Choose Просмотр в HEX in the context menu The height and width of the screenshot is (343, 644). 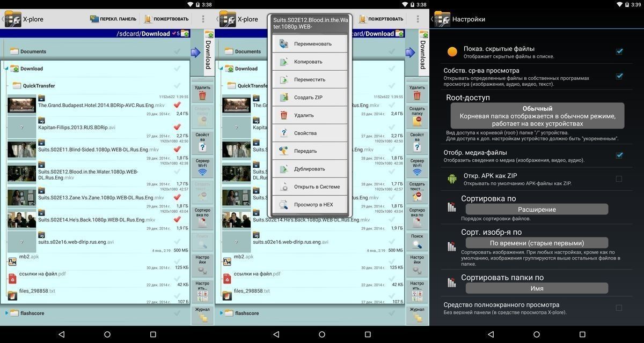point(310,205)
